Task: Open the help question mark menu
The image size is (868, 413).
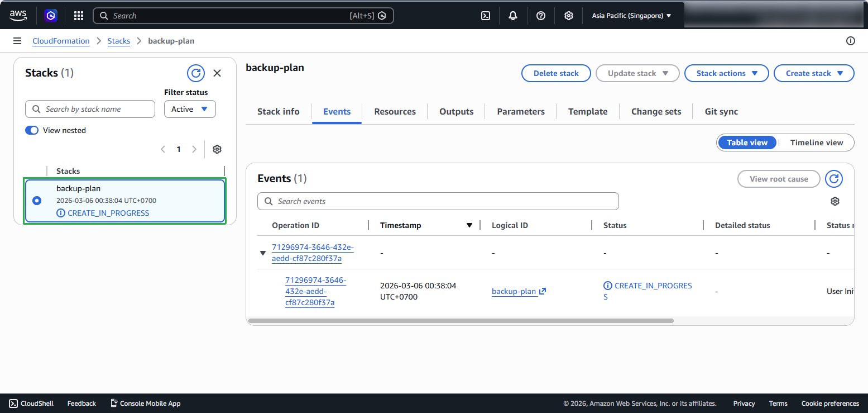Action: click(541, 16)
